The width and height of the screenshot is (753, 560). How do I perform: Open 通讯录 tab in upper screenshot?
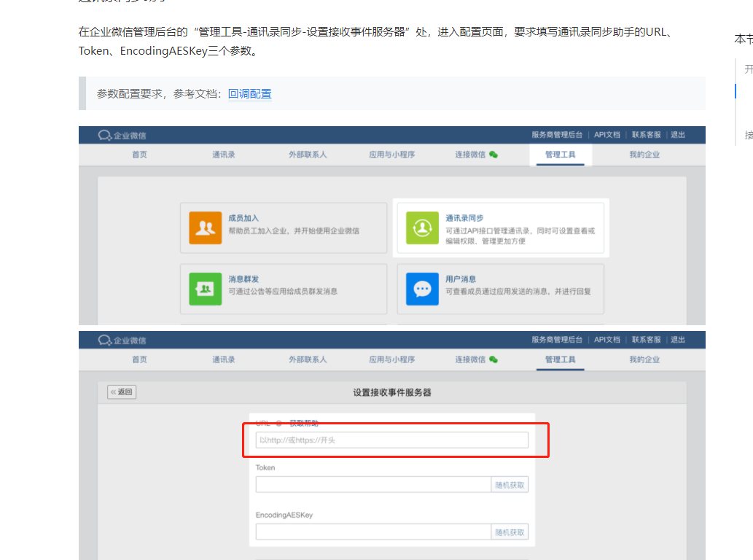224,155
